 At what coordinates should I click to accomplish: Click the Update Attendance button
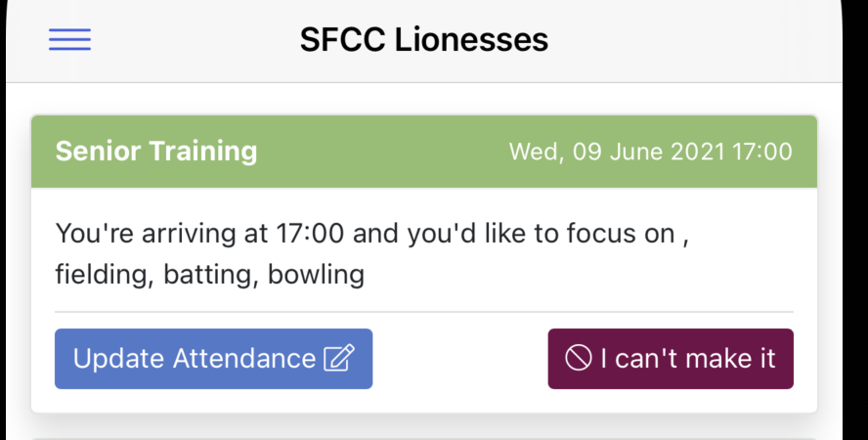(x=214, y=359)
